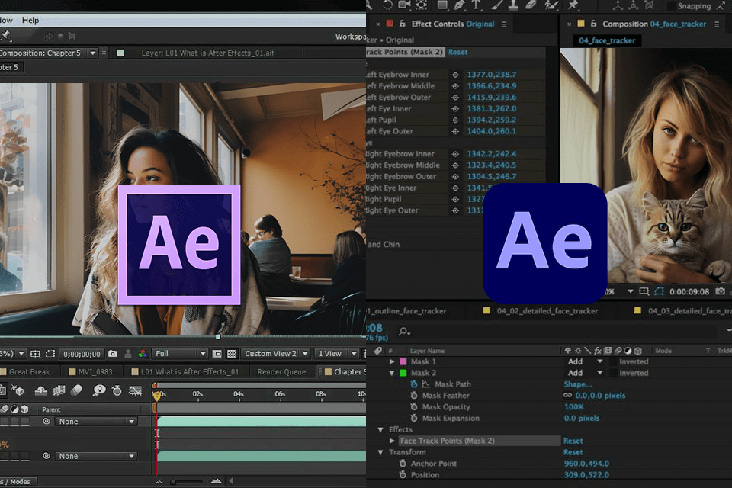Click the 0;00;00;00 timecode field
Viewport: 732px width, 488px height.
click(82, 354)
